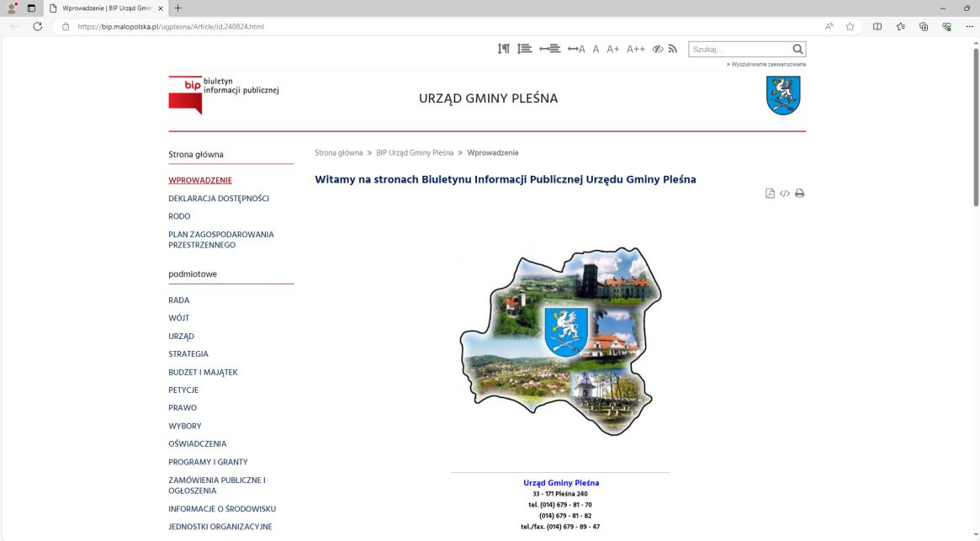View site information lock icon

(x=66, y=26)
